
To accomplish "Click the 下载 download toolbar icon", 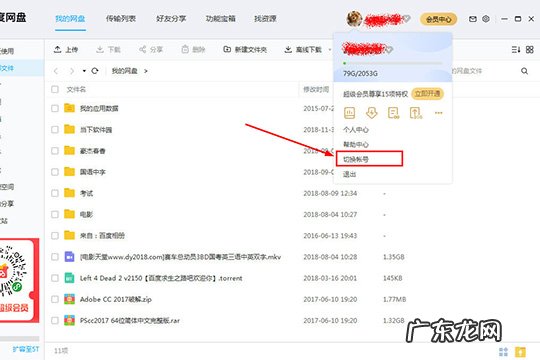I will [100, 50].
